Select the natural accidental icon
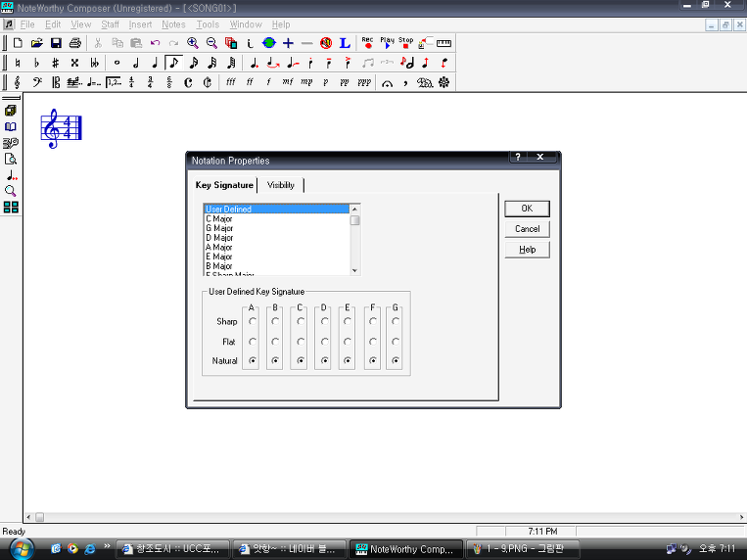 pos(18,63)
